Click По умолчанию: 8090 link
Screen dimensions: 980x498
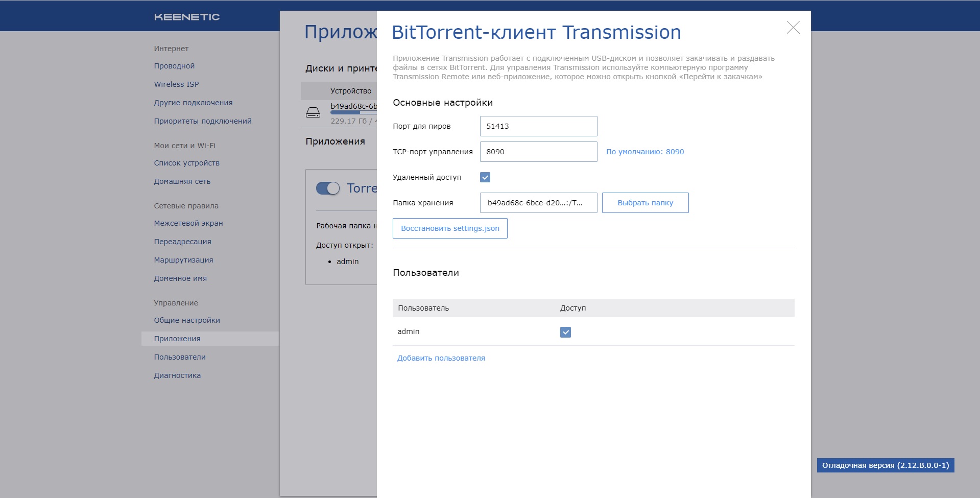tap(645, 152)
